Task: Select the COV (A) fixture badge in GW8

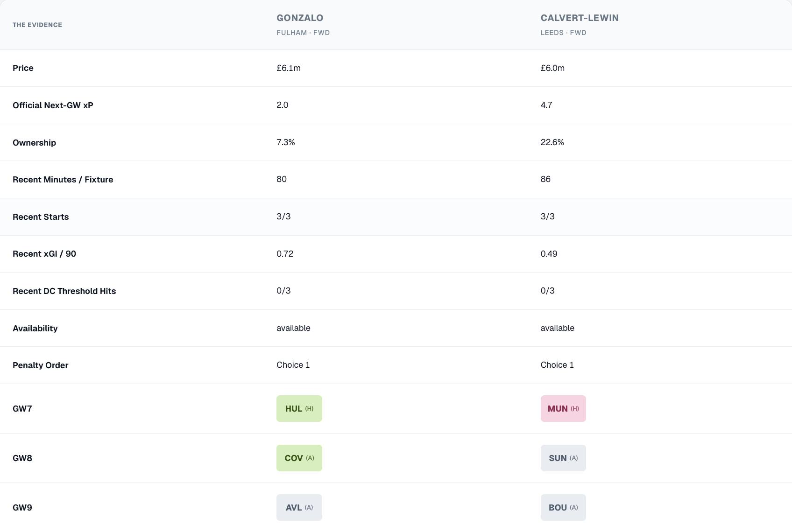Action: click(299, 458)
